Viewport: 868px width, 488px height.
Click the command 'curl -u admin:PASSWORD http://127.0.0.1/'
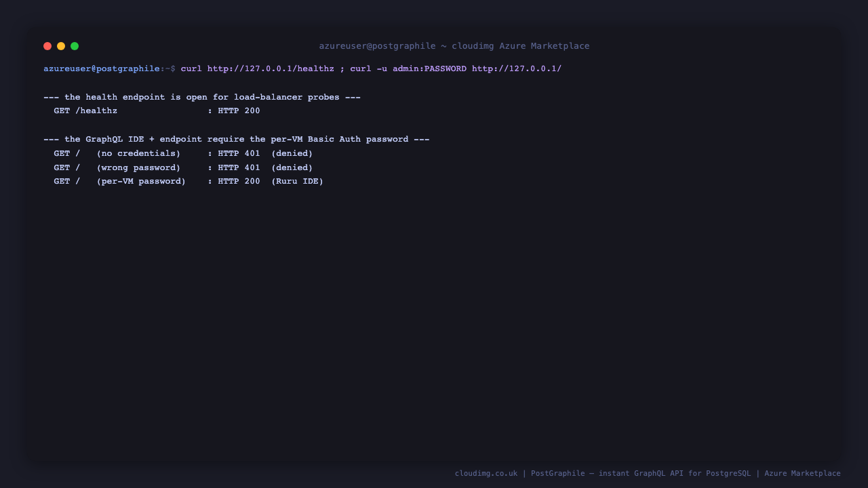coord(456,69)
